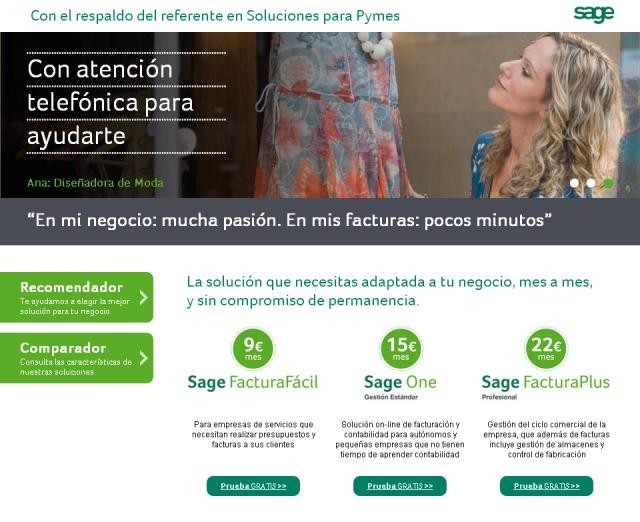Click the 9€ mes price badge

point(253,349)
